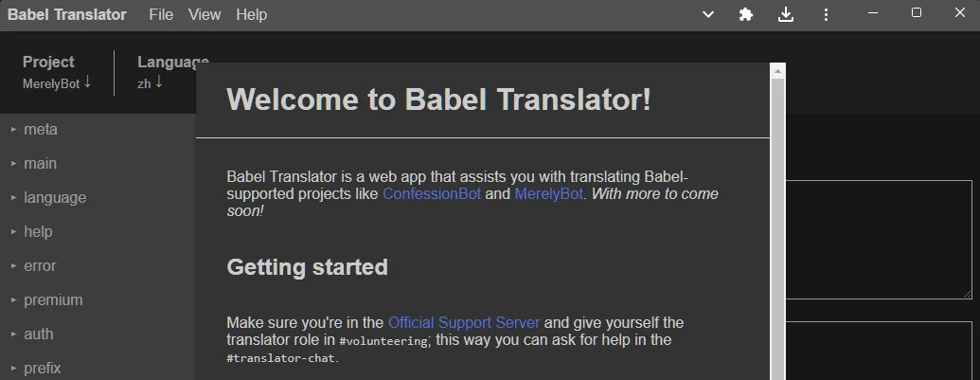Click the chevron-down icon in title bar
980x380 pixels.
pyautogui.click(x=708, y=14)
